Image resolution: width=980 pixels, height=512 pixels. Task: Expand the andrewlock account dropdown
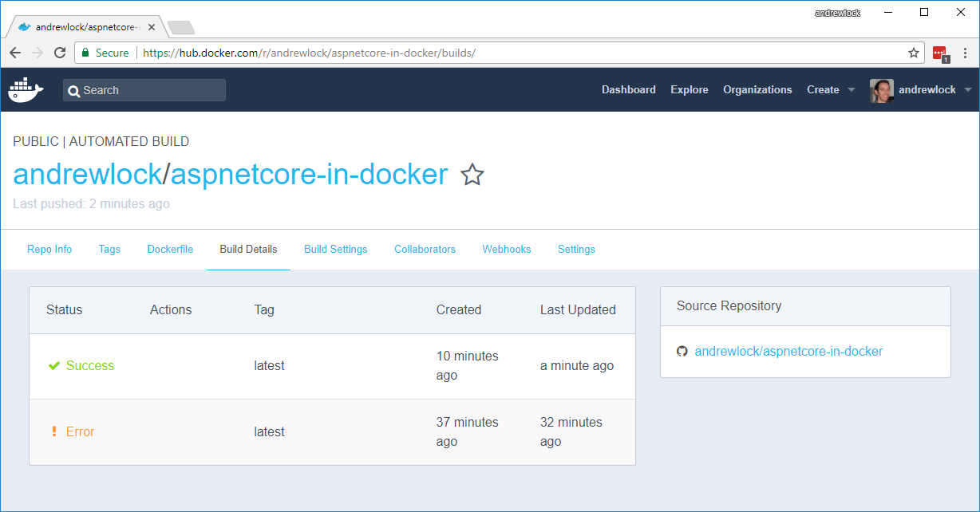click(x=935, y=89)
